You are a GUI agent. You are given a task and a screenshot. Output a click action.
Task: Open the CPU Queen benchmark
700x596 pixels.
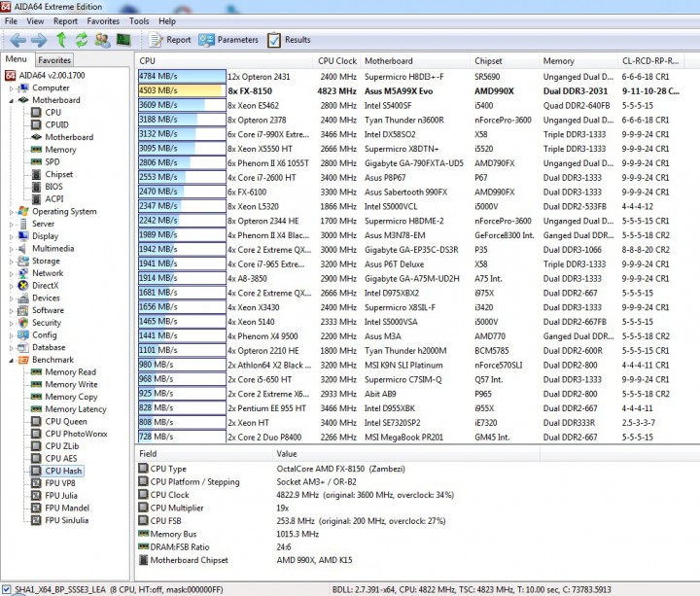point(59,422)
